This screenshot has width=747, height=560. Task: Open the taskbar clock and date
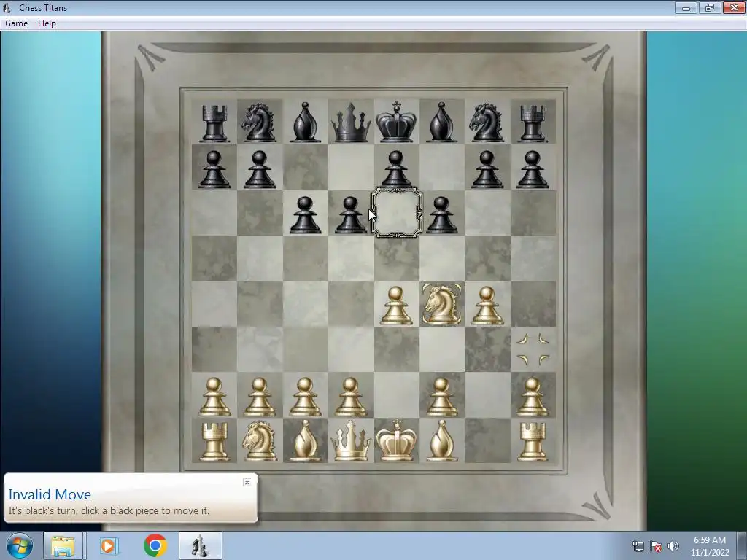pos(710,546)
